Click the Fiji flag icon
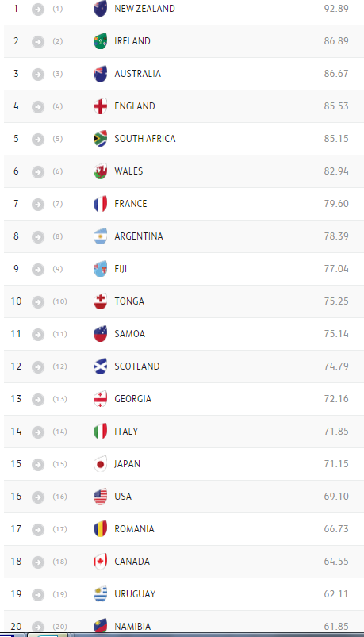The width and height of the screenshot is (364, 637). [101, 269]
